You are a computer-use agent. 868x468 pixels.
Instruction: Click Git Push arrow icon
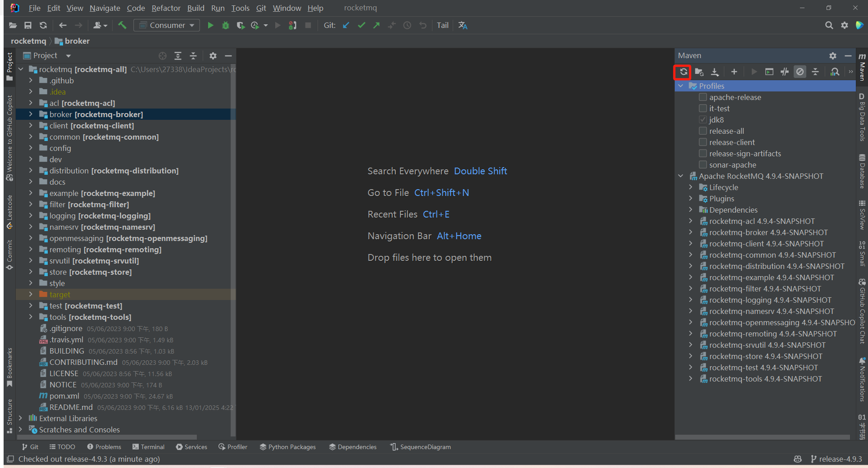pyautogui.click(x=377, y=25)
